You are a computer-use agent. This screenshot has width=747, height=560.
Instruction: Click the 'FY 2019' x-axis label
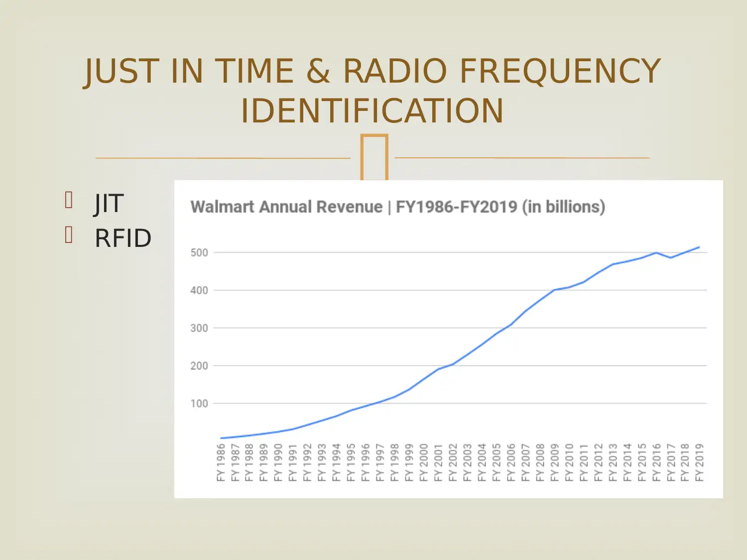pyautogui.click(x=699, y=462)
